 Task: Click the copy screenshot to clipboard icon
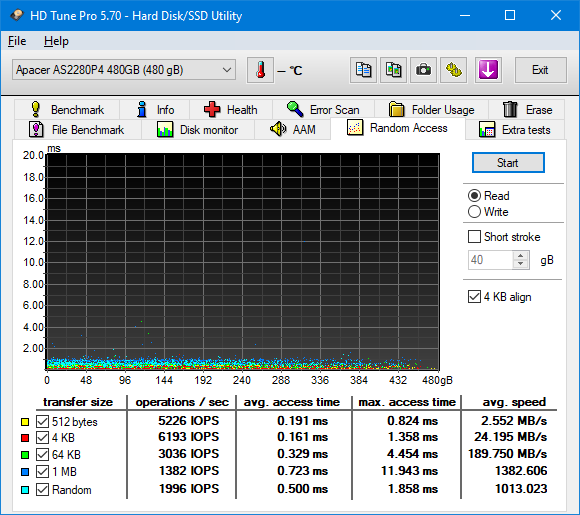(393, 70)
